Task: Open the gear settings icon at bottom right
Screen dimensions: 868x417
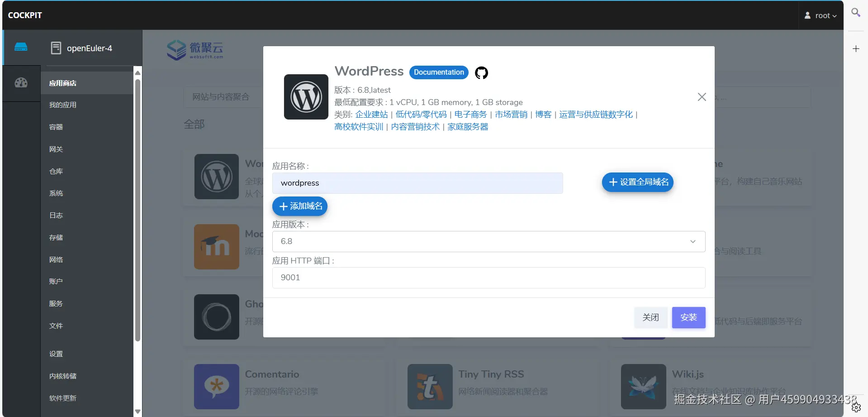Action: (x=856, y=407)
